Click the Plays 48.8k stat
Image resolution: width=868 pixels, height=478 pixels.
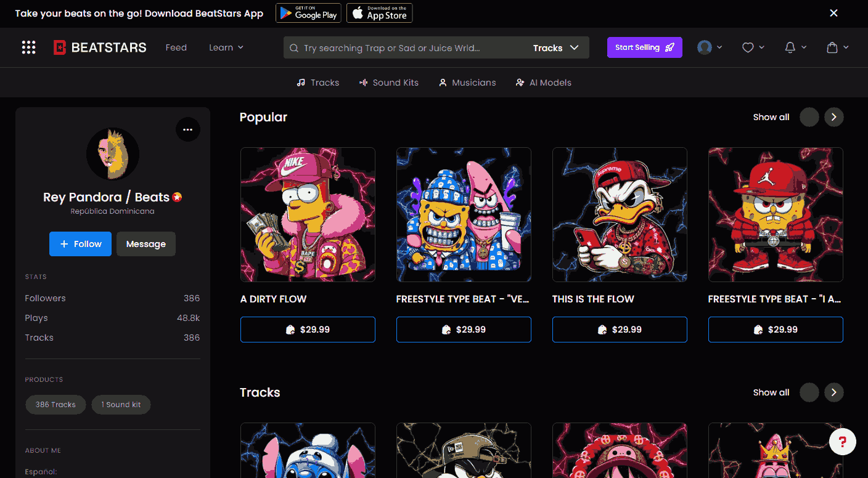tap(113, 318)
